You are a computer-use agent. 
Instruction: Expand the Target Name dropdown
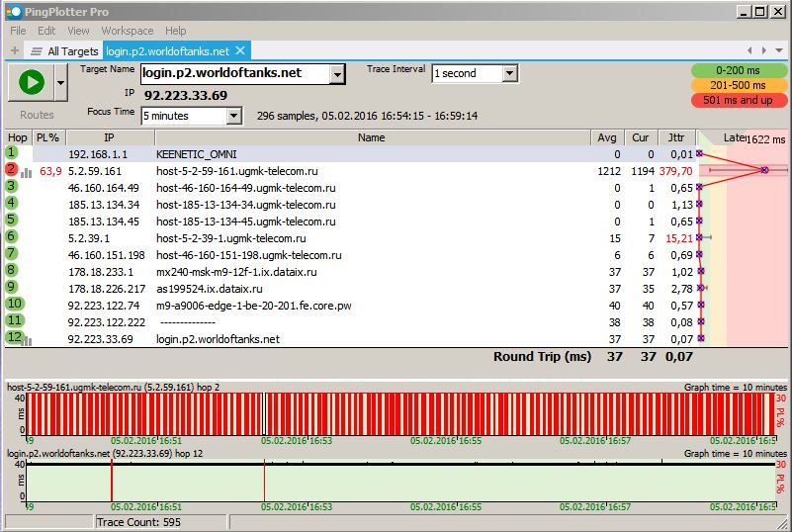pyautogui.click(x=337, y=74)
